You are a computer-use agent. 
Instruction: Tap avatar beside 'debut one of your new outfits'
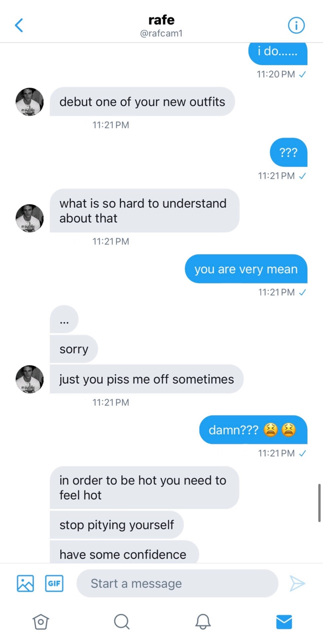tap(30, 102)
